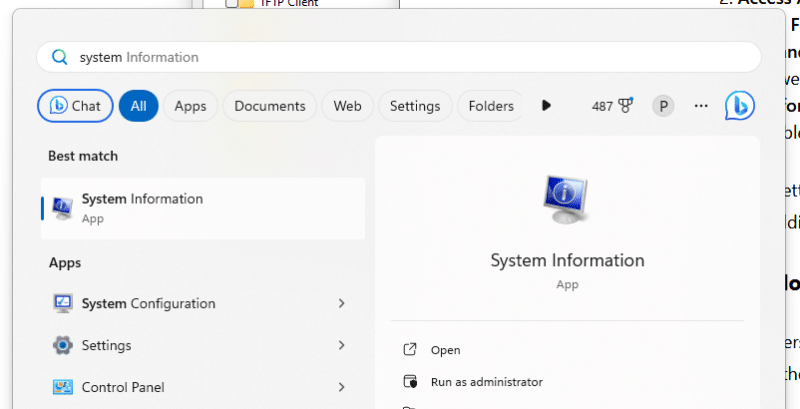Select the Apps filter tab
This screenshot has height=409, width=800.
point(190,106)
